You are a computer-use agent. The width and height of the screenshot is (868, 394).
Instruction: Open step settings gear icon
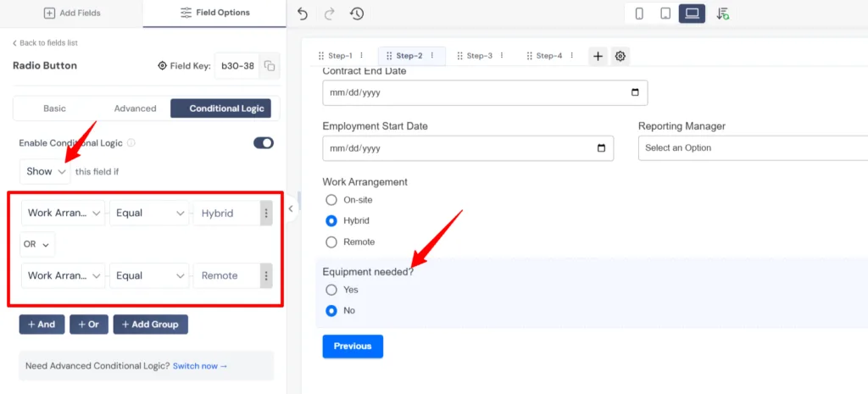point(620,56)
